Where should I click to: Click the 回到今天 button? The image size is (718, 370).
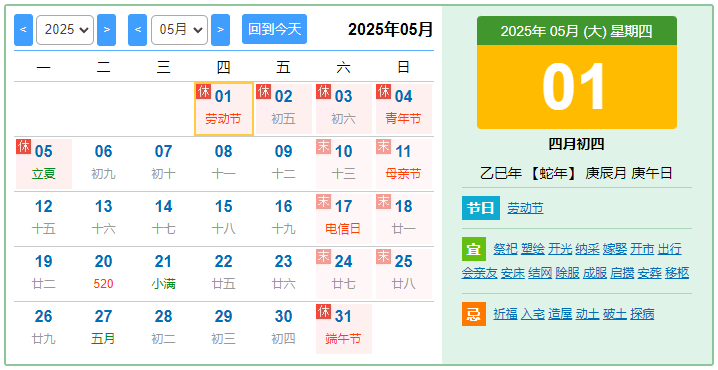274,29
